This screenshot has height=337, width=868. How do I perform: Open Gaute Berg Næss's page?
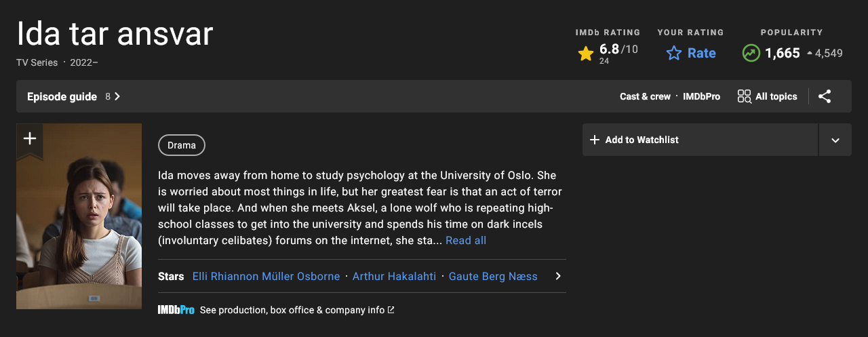click(493, 276)
